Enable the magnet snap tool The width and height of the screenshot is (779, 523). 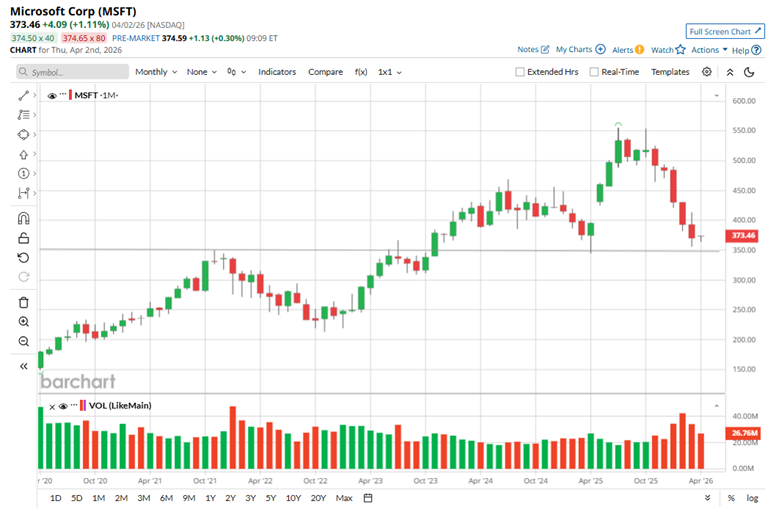click(x=24, y=217)
